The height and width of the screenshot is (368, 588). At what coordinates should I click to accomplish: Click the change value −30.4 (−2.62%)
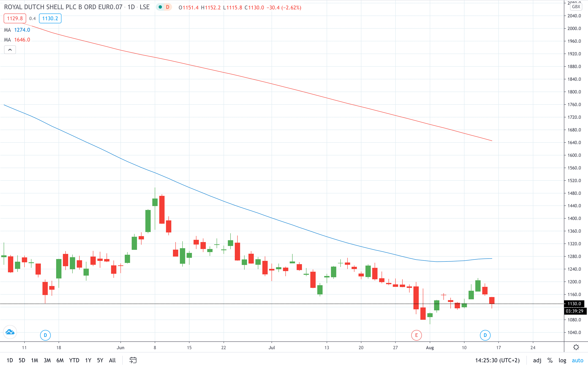tap(284, 8)
